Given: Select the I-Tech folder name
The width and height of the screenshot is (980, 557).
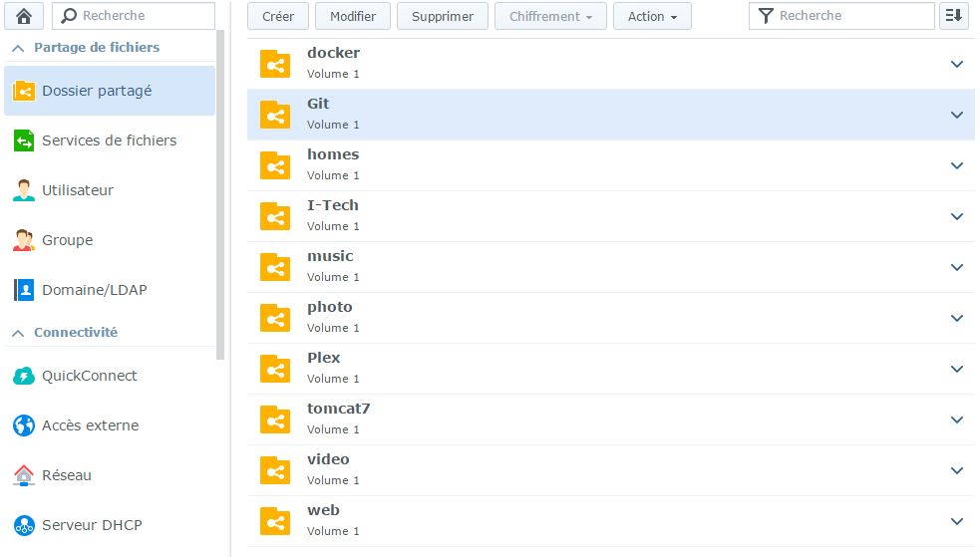Looking at the screenshot, I should [333, 205].
